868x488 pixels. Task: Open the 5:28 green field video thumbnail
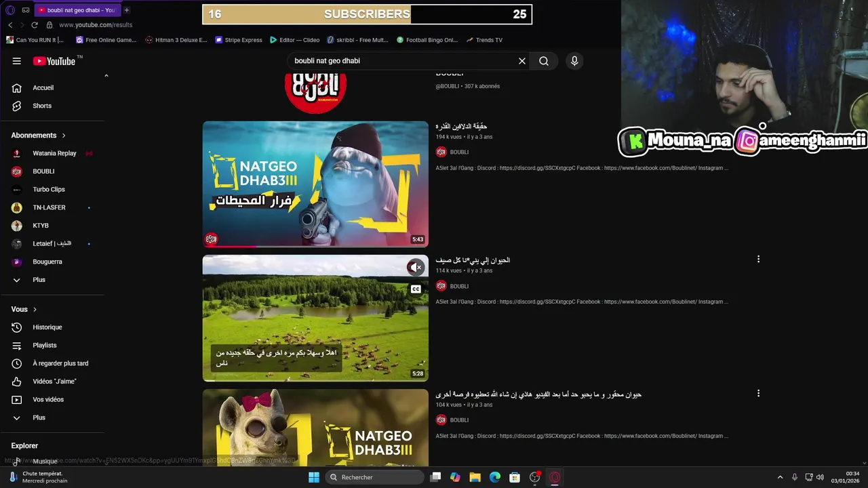(x=315, y=318)
